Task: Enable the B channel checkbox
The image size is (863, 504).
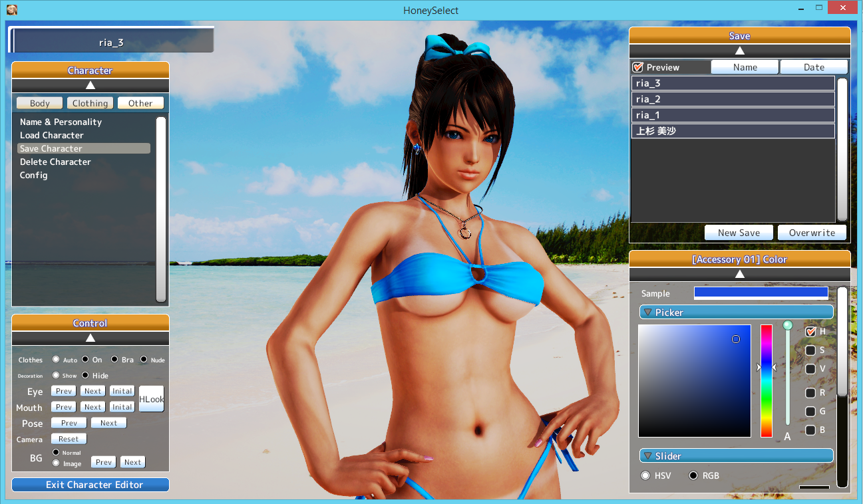Action: (810, 430)
